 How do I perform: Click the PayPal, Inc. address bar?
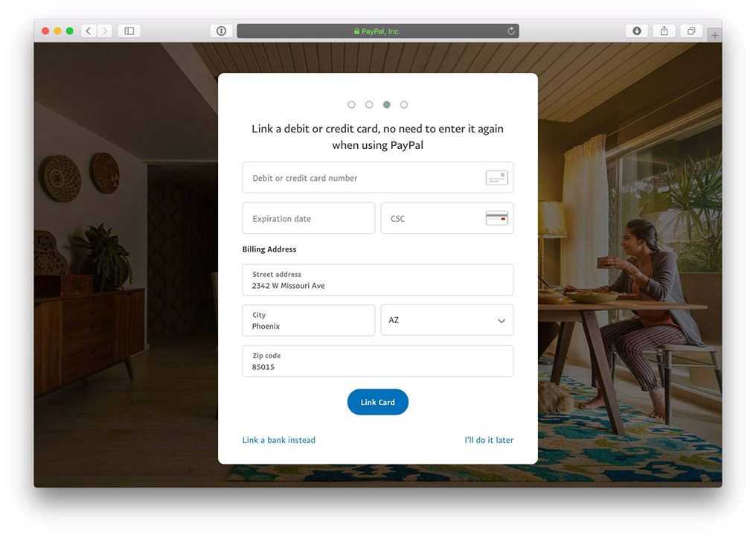[378, 31]
